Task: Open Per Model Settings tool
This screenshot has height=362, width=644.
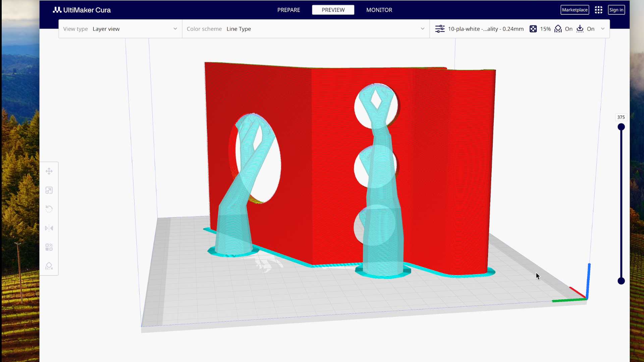Action: (49, 247)
